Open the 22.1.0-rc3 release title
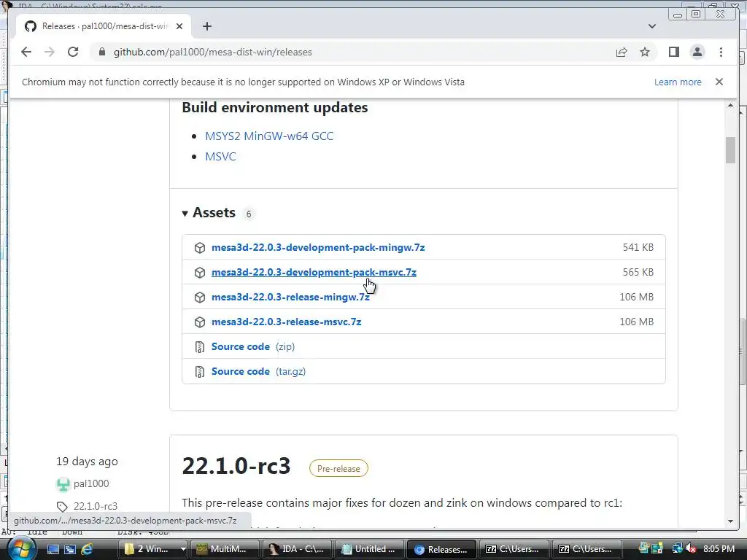The height and width of the screenshot is (560, 747). click(236, 466)
